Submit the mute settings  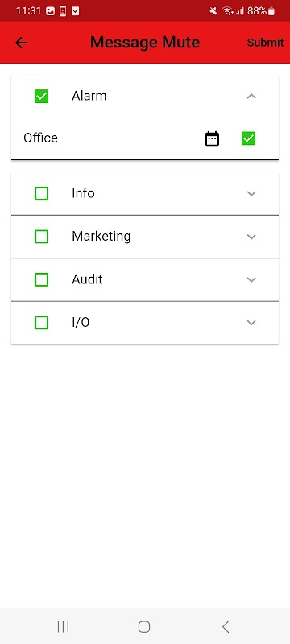[x=265, y=43]
